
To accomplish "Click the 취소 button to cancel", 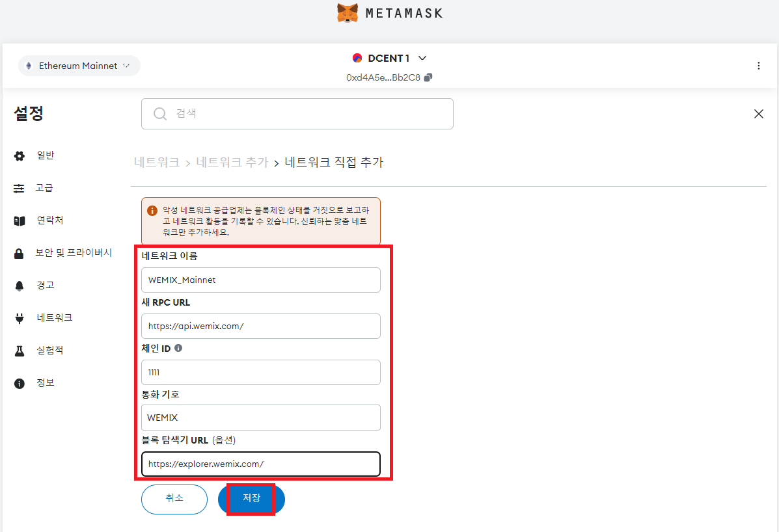I will [x=174, y=499].
